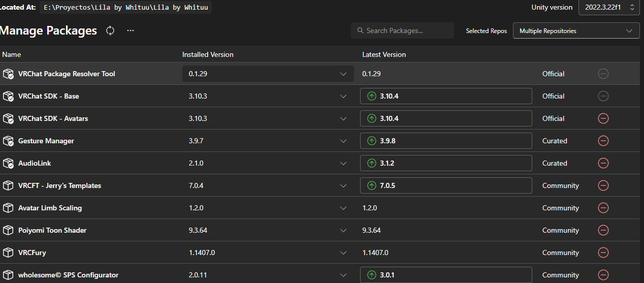Screen dimensions: 644x283
Task: Update wholesome SPS Configurator to 3.0.1
Action: pos(446,275)
